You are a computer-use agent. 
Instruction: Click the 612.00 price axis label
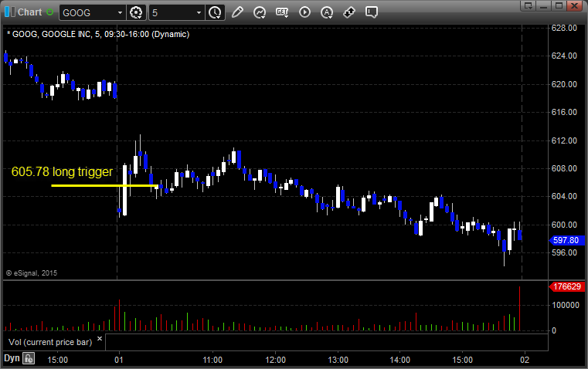564,140
